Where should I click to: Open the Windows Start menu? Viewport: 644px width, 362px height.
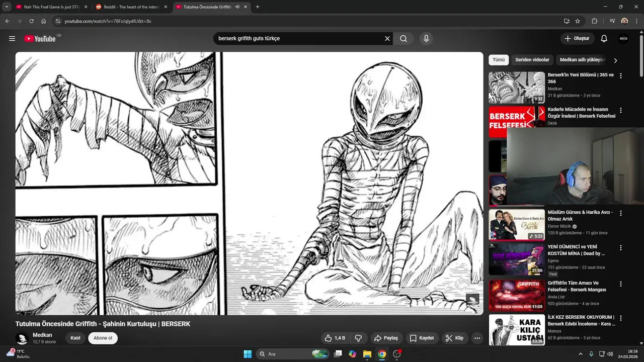(248, 354)
